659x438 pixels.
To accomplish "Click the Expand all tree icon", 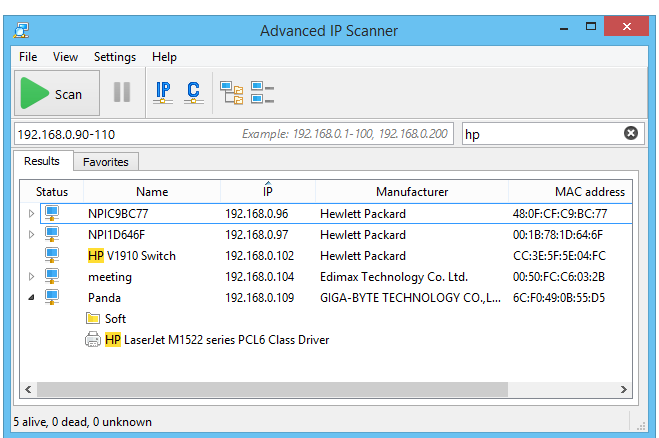I will click(x=232, y=92).
